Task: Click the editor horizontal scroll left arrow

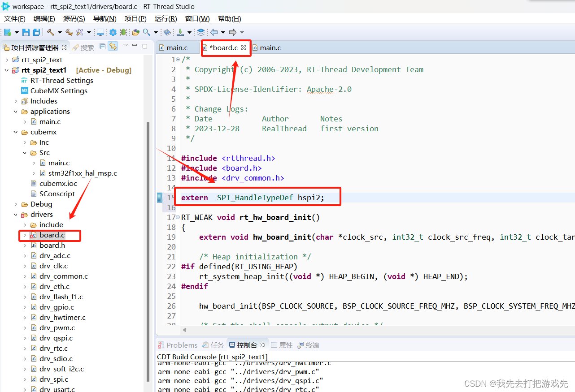Action: (x=184, y=330)
